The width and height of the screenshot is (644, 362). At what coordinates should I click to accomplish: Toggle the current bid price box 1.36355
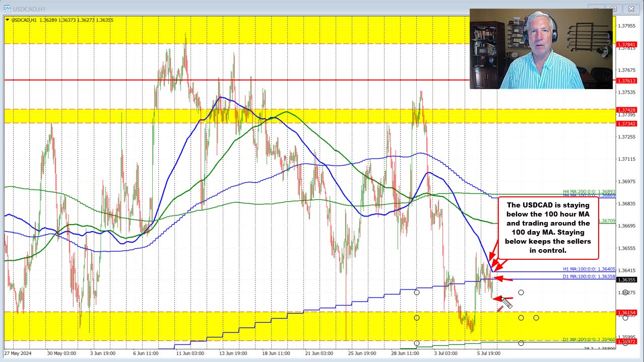(x=627, y=279)
